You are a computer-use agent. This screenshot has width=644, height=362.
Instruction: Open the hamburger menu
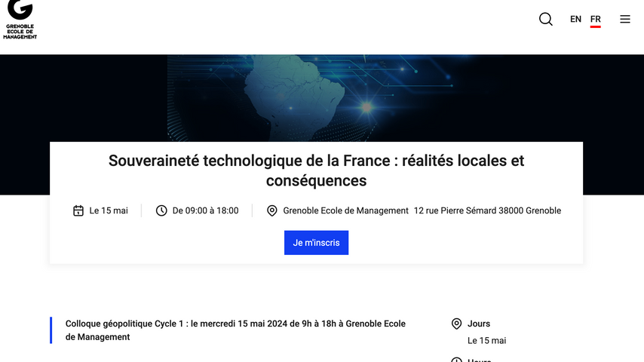click(624, 20)
